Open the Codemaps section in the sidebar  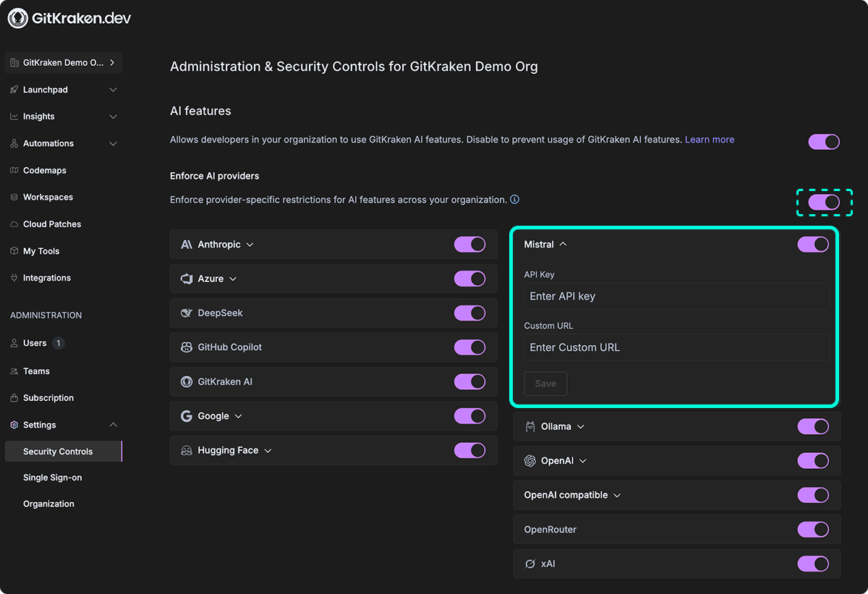(46, 170)
